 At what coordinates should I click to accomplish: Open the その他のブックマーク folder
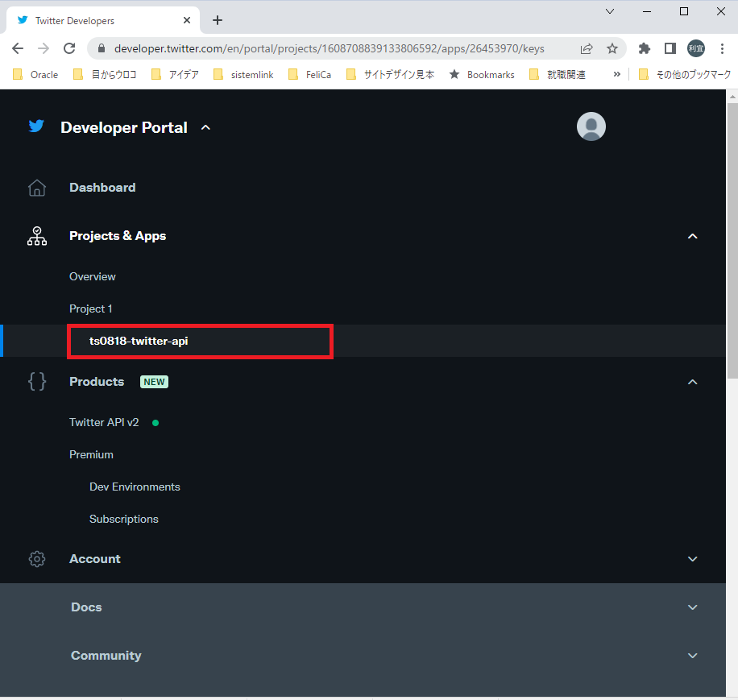point(684,74)
